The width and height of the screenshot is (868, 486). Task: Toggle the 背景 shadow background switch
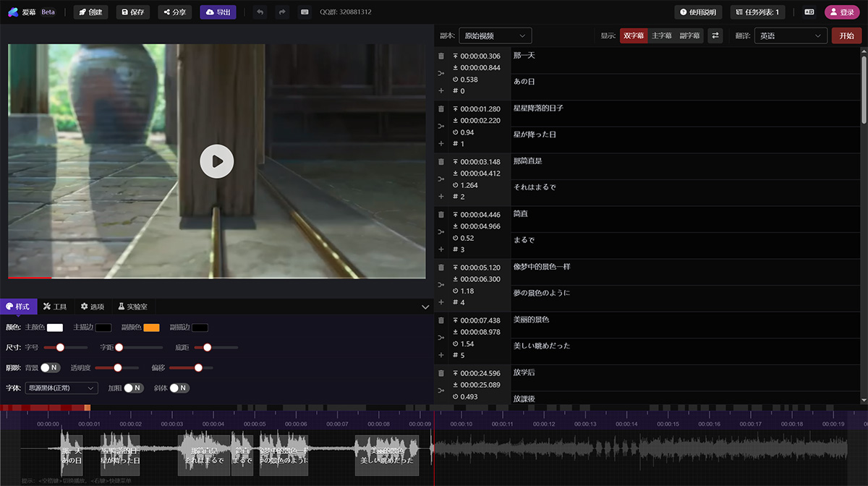[x=50, y=367]
